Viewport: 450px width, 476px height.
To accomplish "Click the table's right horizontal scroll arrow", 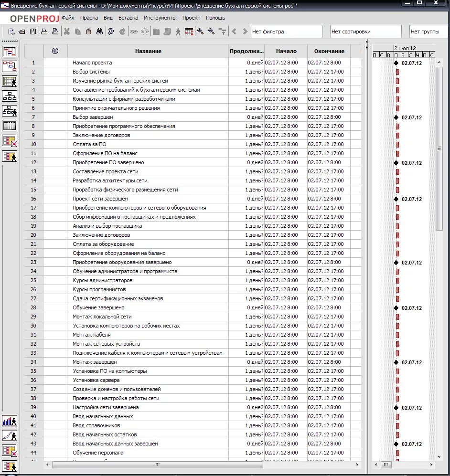I will 357,465.
